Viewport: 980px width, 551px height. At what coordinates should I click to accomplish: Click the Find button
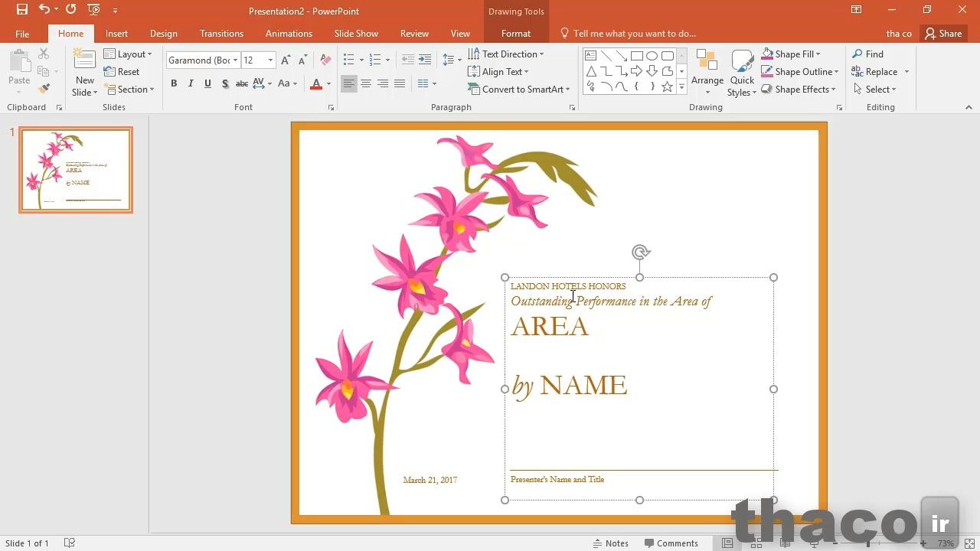[x=868, y=54]
